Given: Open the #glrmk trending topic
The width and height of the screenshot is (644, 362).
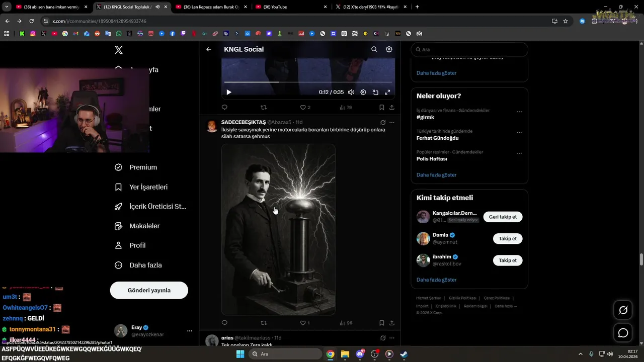Looking at the screenshot, I should coord(425,117).
